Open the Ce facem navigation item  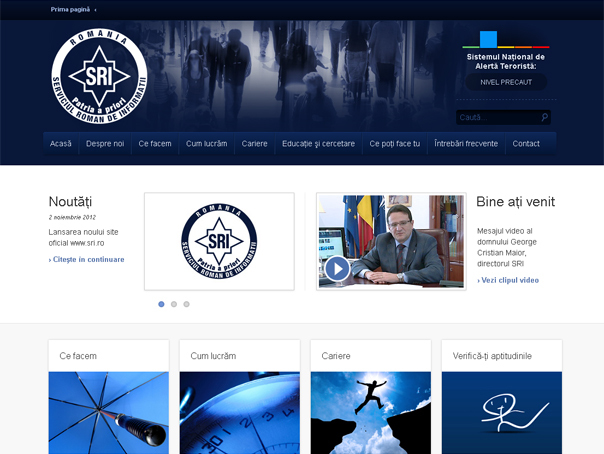[155, 144]
